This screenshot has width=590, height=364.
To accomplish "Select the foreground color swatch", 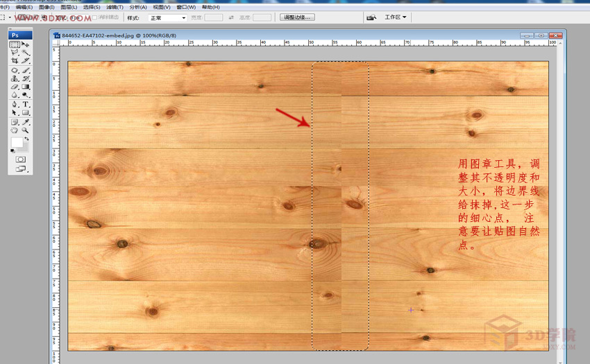I will click(17, 142).
